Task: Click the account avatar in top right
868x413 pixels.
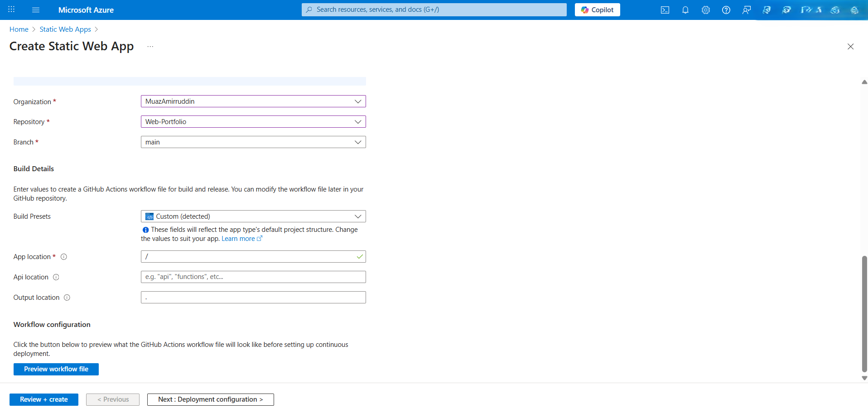Action: 855,10
